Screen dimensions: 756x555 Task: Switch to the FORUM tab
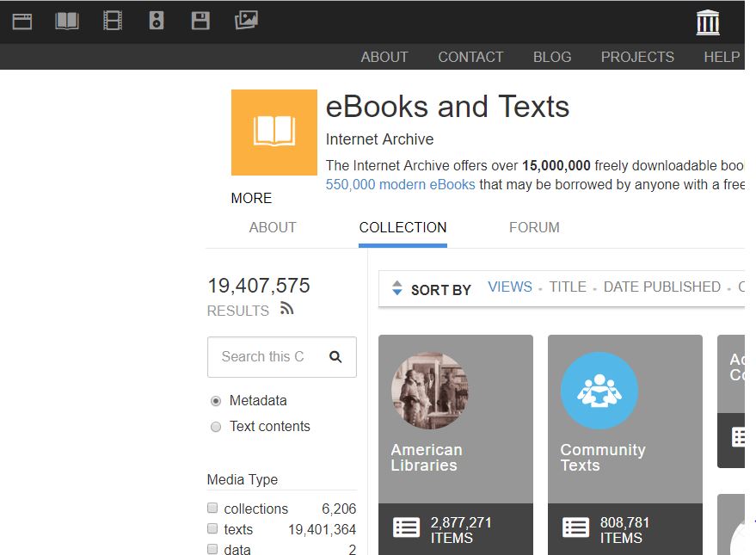tap(534, 228)
